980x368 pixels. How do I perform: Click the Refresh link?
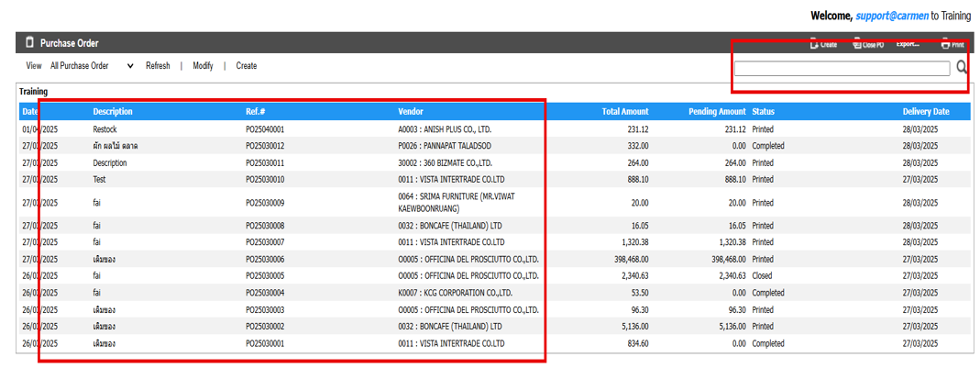tap(158, 66)
